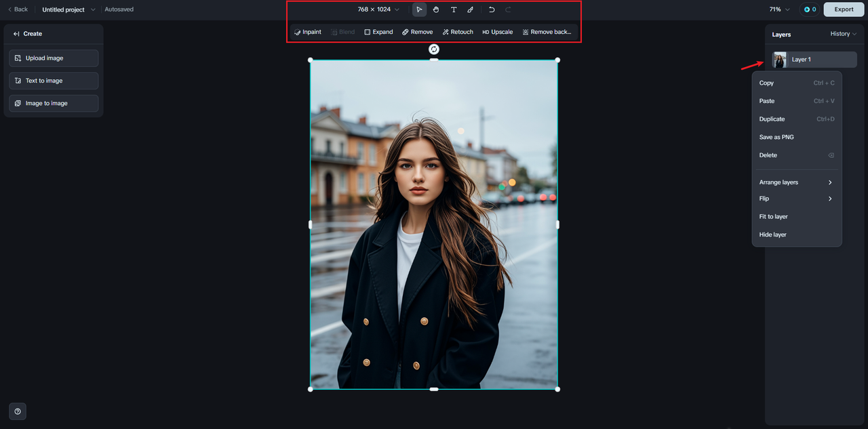Expand the Flip submenu

[797, 199]
